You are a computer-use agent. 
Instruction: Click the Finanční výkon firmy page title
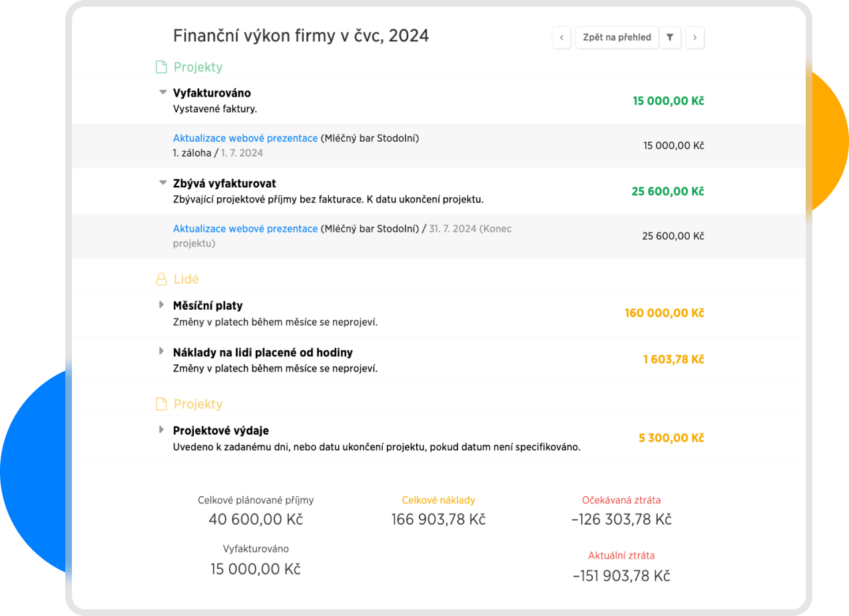(300, 36)
